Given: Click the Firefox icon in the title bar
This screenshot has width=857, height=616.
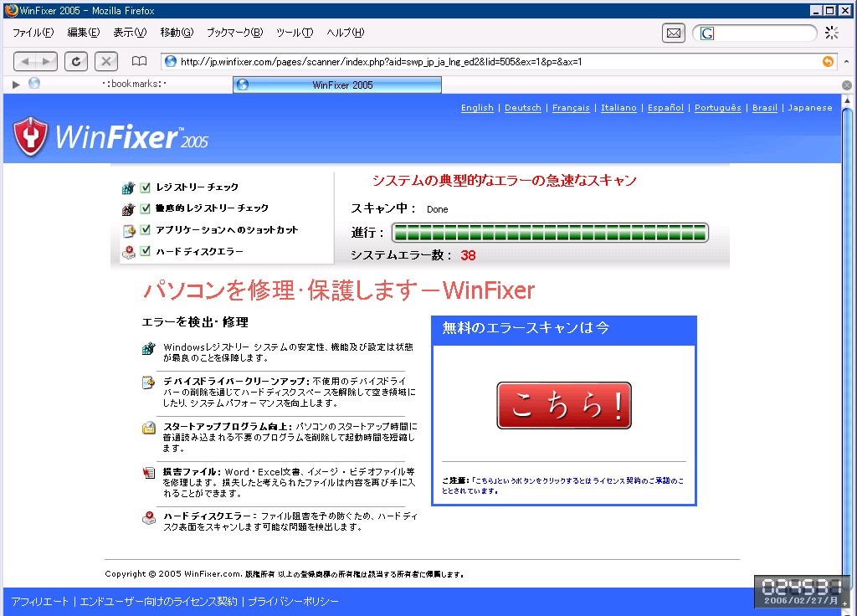Looking at the screenshot, I should point(11,10).
